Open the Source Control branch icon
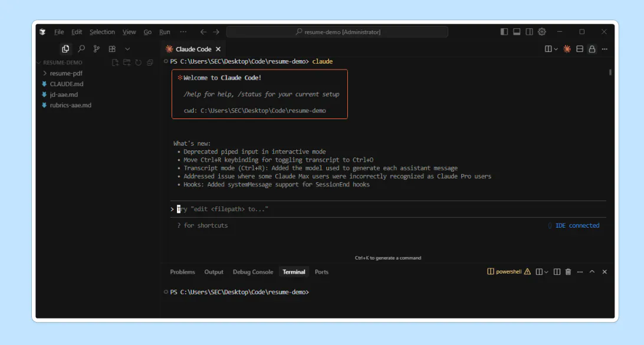Screen dimensions: 644x345 point(97,49)
